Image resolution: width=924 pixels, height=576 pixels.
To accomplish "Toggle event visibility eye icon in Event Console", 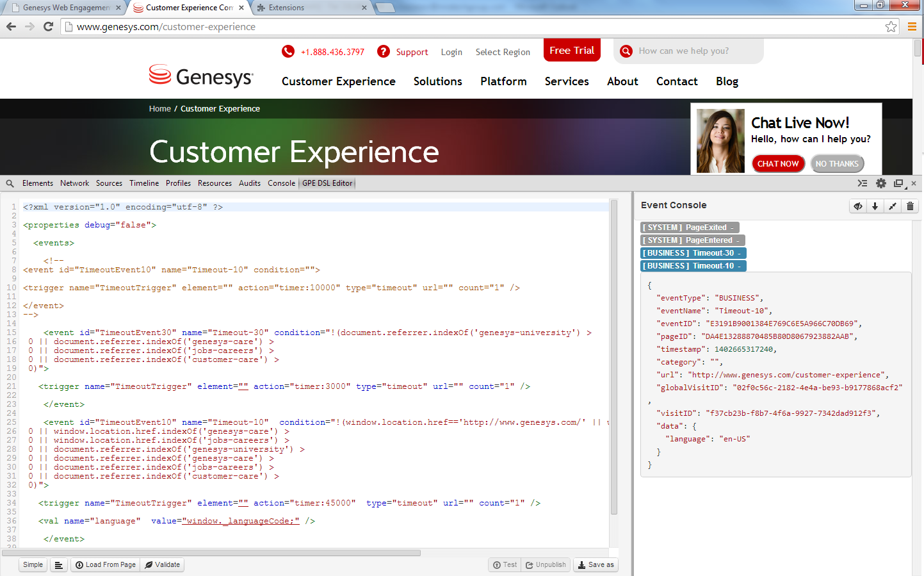I will coord(858,206).
